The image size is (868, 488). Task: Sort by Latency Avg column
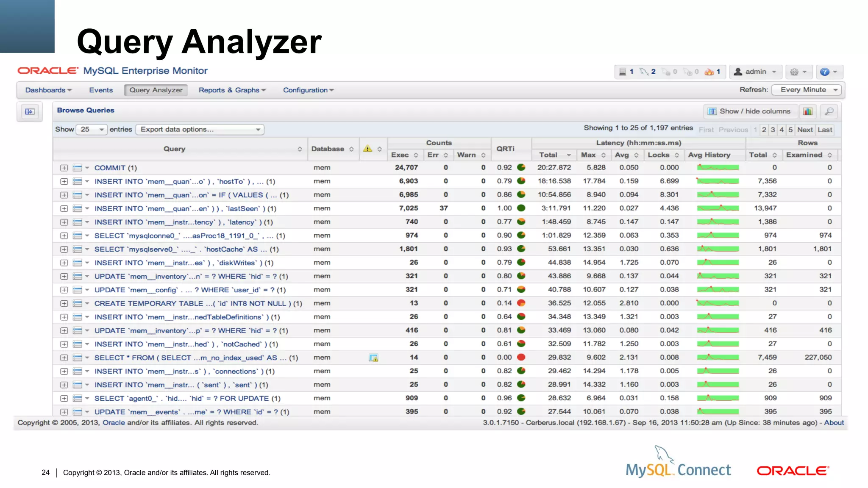click(x=627, y=155)
